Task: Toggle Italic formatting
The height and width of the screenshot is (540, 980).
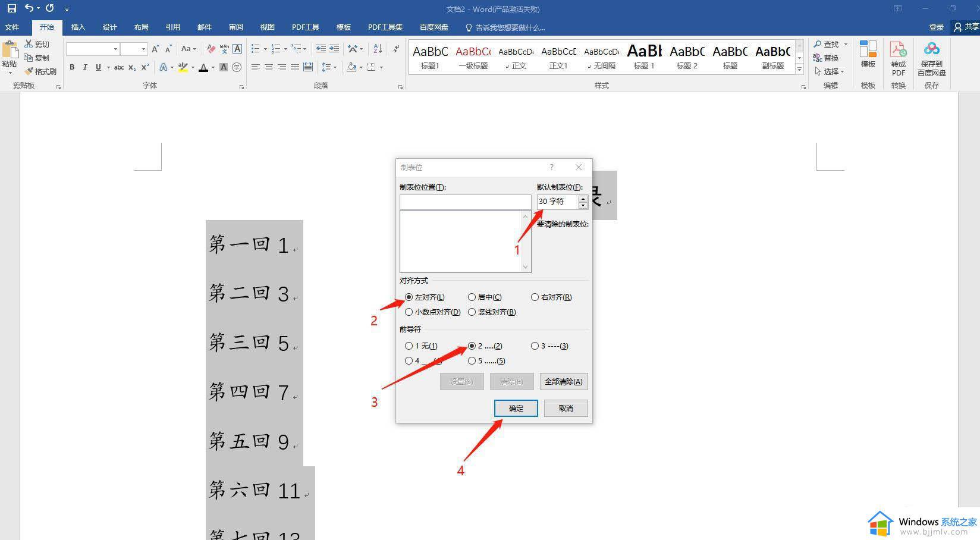Action: pyautogui.click(x=85, y=67)
